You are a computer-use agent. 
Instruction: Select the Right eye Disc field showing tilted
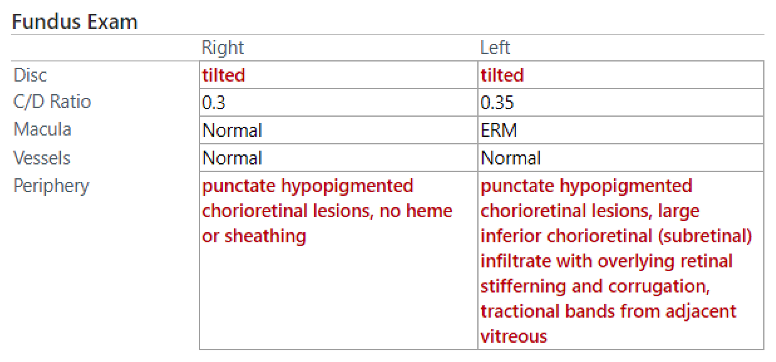point(339,75)
